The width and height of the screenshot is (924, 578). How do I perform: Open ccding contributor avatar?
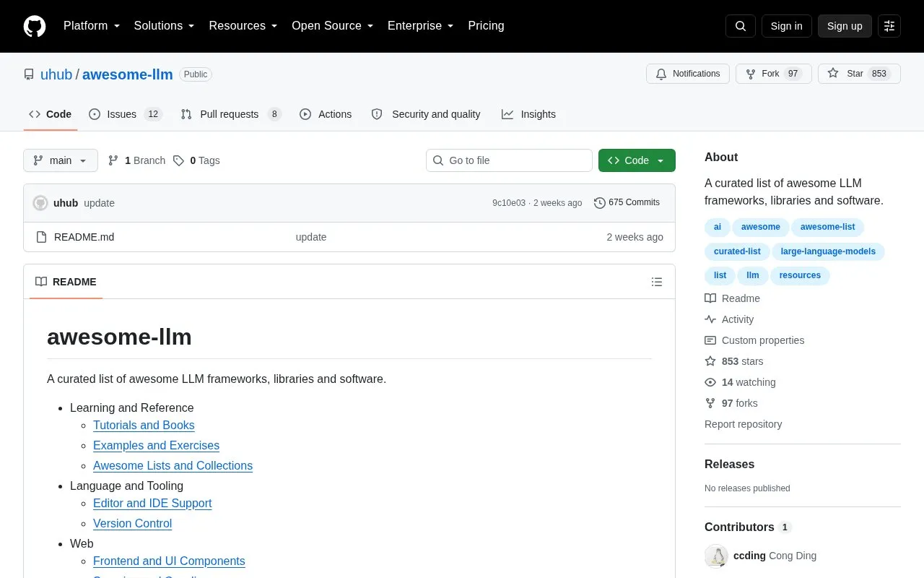pos(716,556)
